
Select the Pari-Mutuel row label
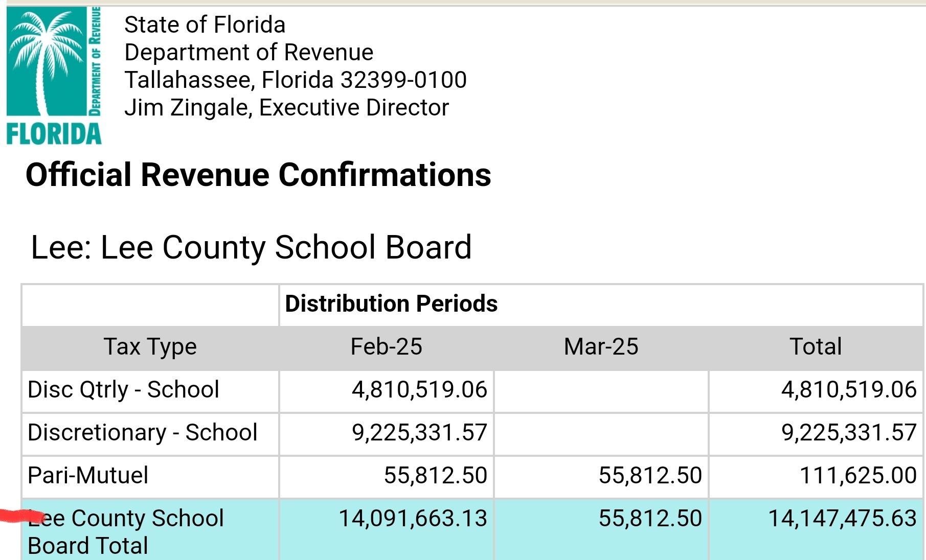[x=88, y=475]
